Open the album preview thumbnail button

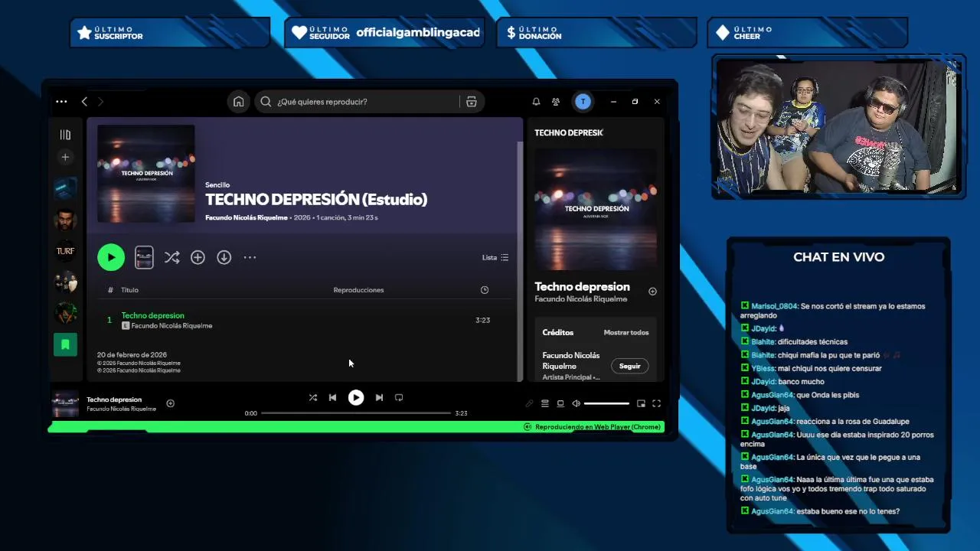[144, 257]
